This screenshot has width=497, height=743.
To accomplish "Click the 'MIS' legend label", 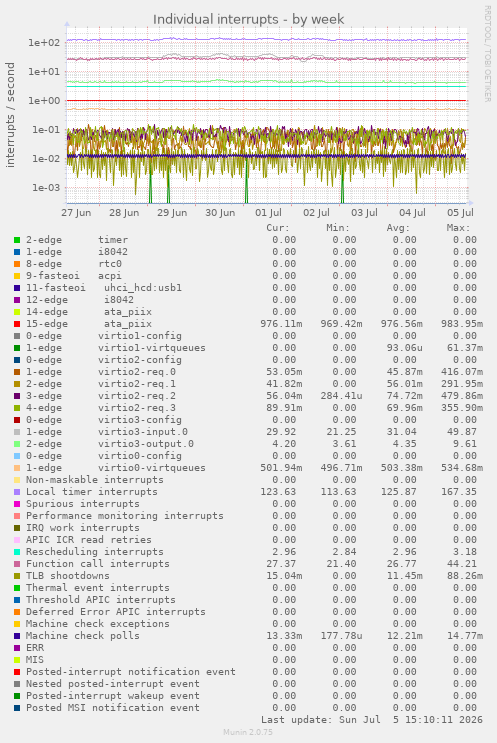I will tap(35, 660).
